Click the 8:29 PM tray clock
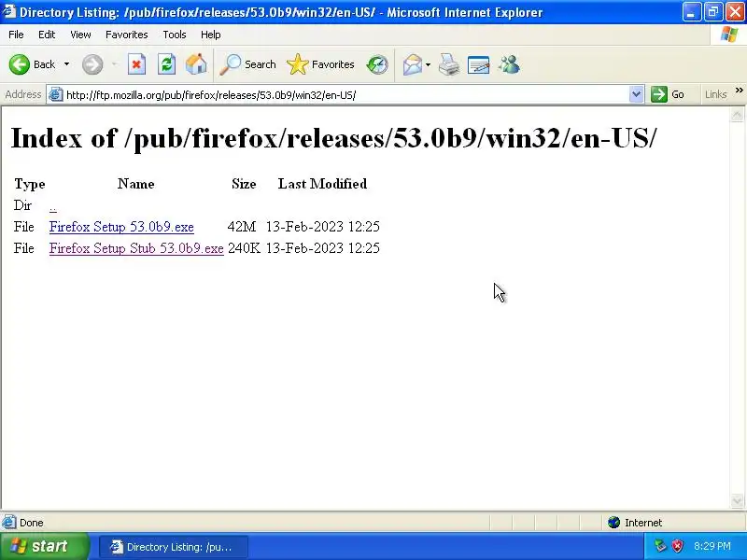 click(712, 546)
